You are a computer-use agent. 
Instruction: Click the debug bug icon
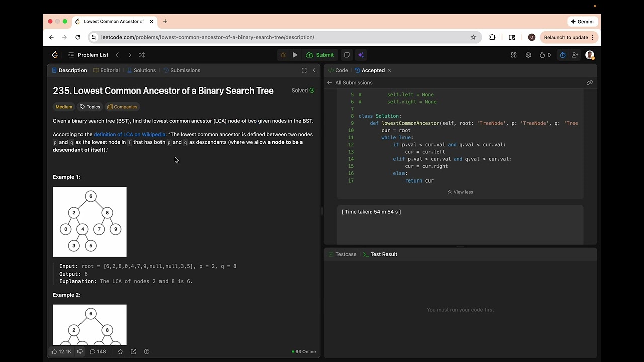click(x=283, y=55)
